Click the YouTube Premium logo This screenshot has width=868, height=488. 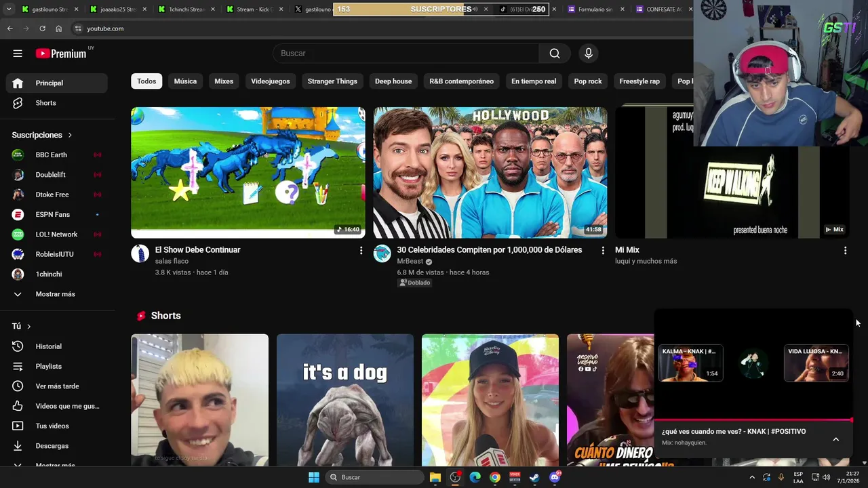(61, 54)
